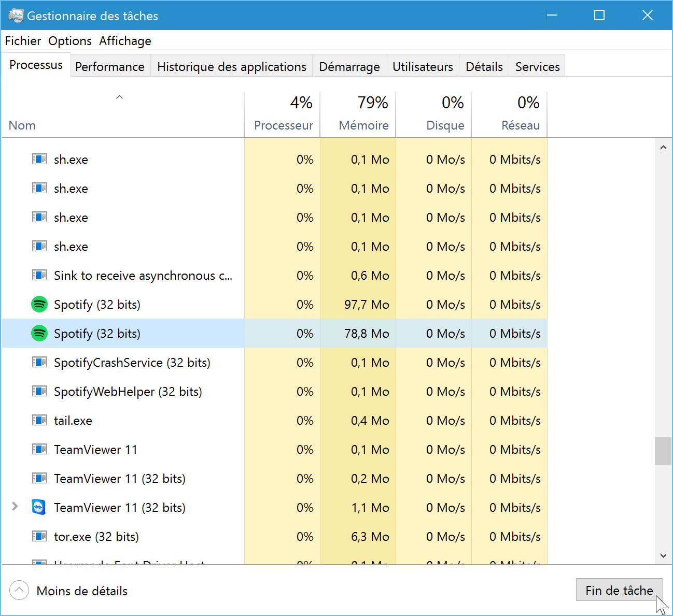Select the tor.exe (32 bits) process name
The height and width of the screenshot is (616, 673).
(x=96, y=537)
